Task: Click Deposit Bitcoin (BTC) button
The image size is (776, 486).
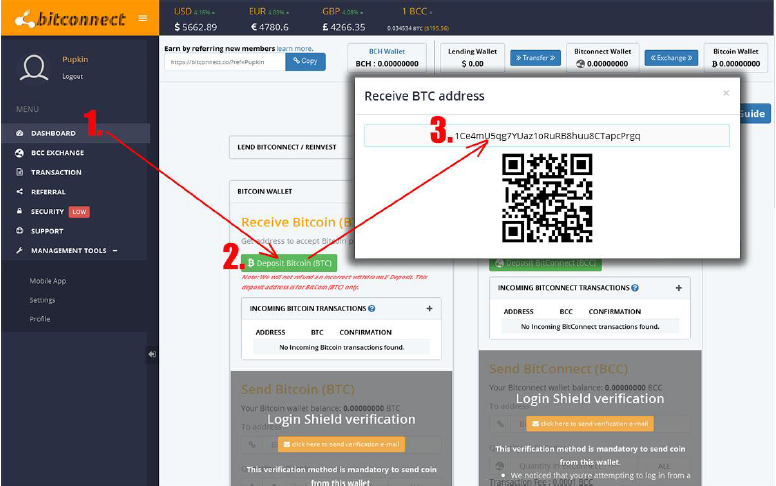Action: 289,263
